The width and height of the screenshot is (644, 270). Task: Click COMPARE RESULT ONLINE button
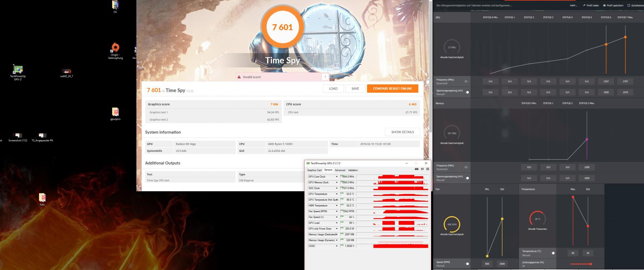point(392,88)
